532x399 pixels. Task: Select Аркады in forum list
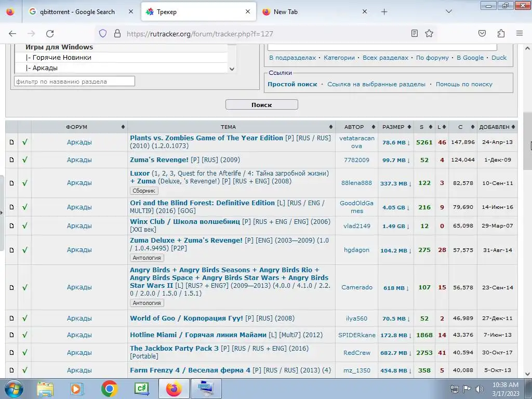point(121,68)
